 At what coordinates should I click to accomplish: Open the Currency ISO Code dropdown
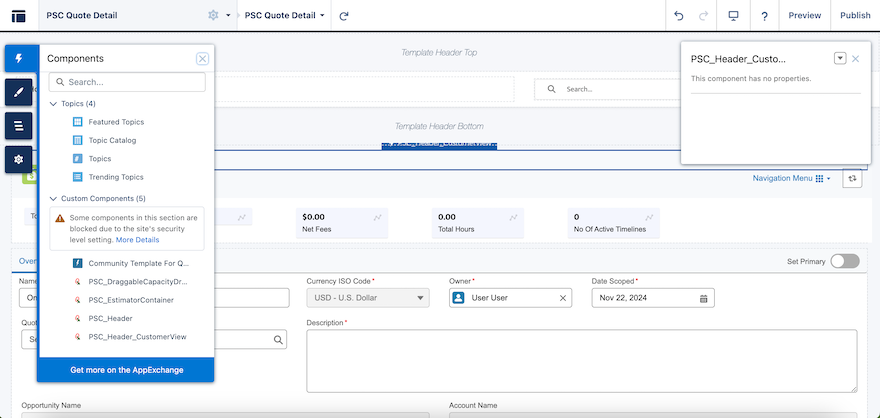368,298
